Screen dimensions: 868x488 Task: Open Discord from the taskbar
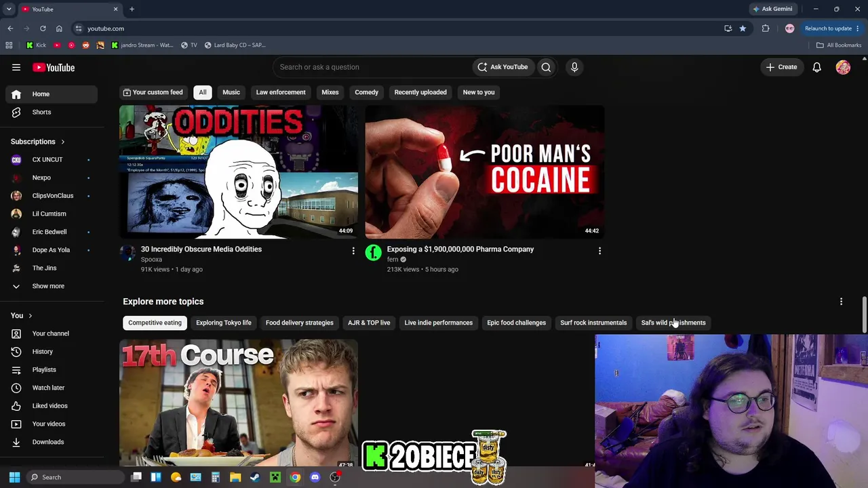pos(315,477)
